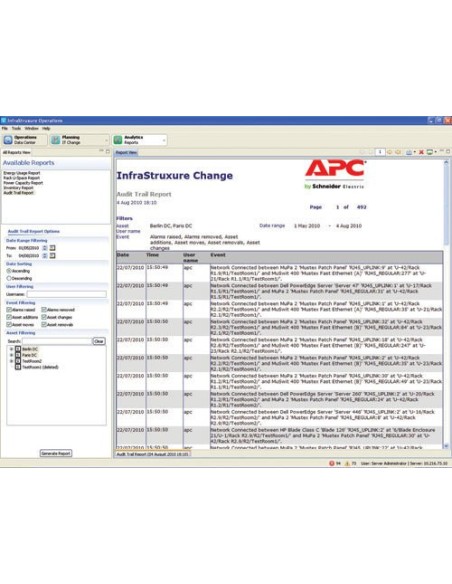Adjust the From date spinner
Screen dimensions: 452x584
45,248
